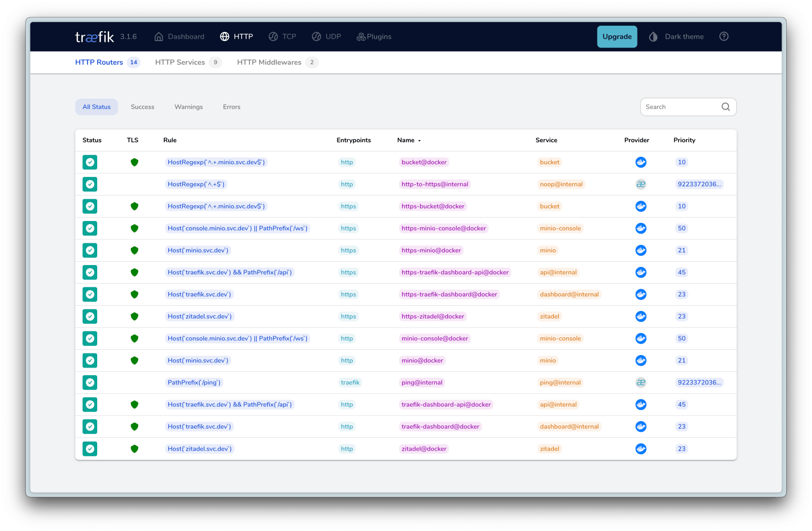Open the Plugins section in navbar
The height and width of the screenshot is (531, 812).
coord(374,37)
